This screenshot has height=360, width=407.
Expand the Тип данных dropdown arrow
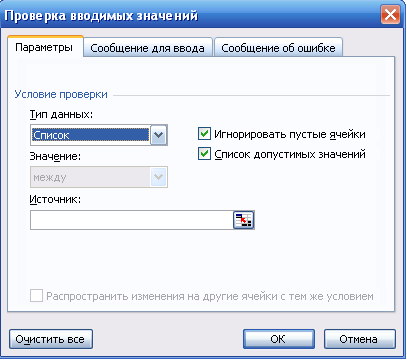[x=159, y=135]
